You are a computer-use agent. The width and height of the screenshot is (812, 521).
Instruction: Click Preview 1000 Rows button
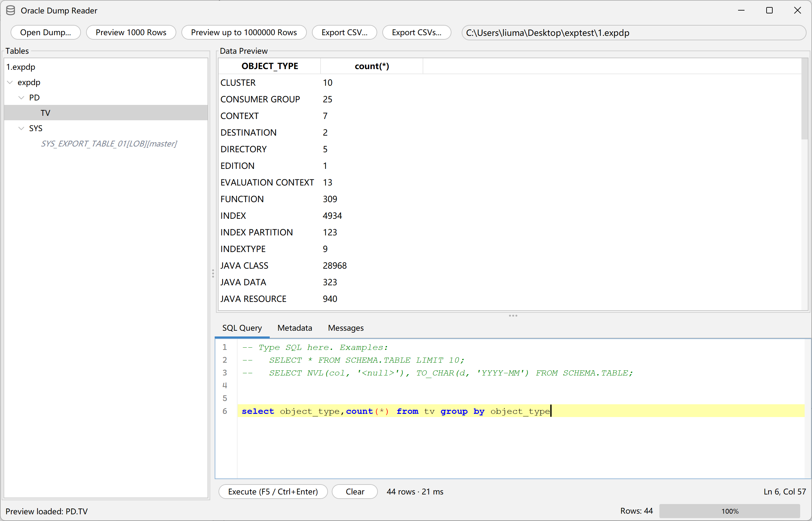pos(131,33)
